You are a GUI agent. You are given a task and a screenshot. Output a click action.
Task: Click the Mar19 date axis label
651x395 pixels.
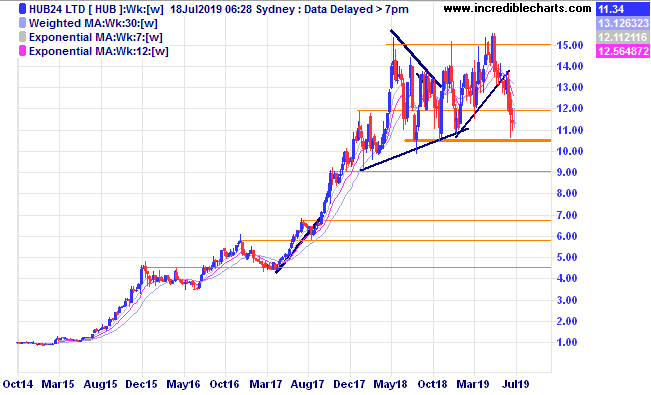[474, 384]
